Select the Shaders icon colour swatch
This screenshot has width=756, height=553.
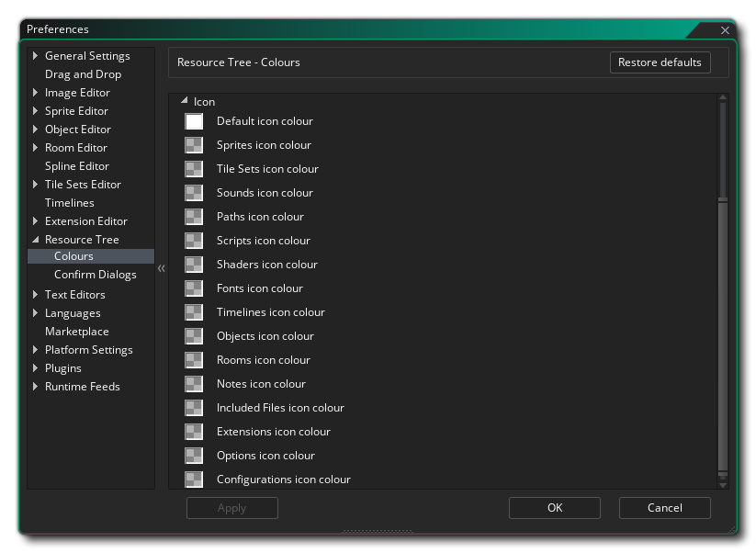[194, 264]
